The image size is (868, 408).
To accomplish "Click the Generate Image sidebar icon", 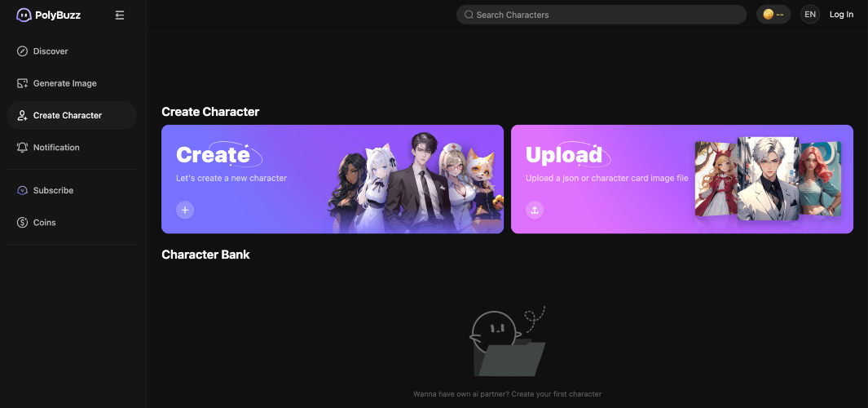I will [x=22, y=83].
